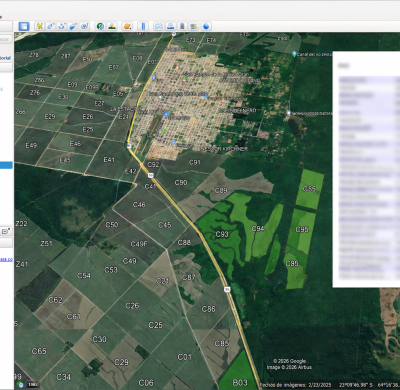Click the C53 field label

click(111, 270)
